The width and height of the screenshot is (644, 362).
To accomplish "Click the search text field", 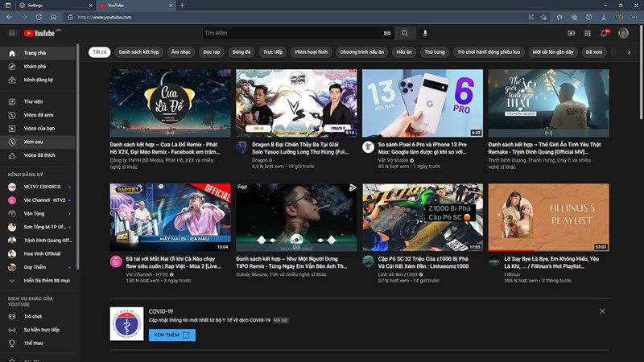I will coord(292,33).
